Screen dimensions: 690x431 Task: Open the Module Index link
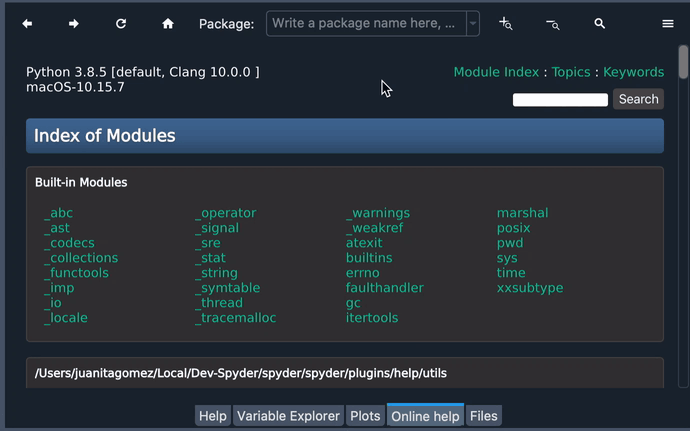point(496,72)
